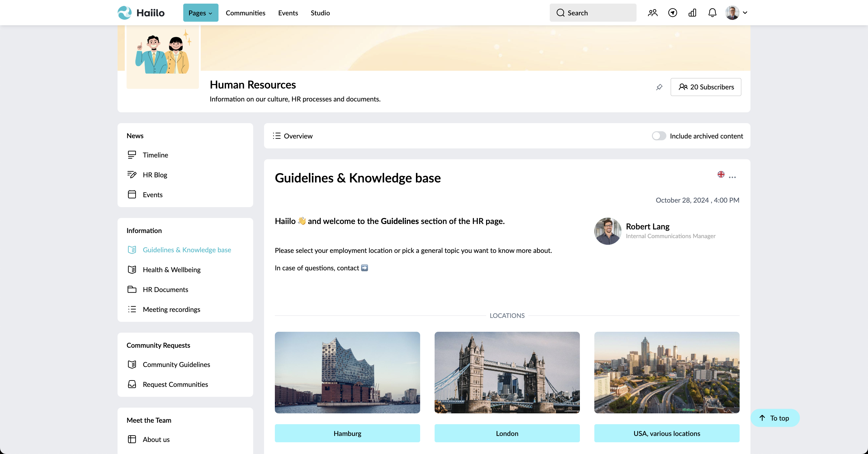
Task: Open Robert Lang's profile name link
Action: click(647, 226)
